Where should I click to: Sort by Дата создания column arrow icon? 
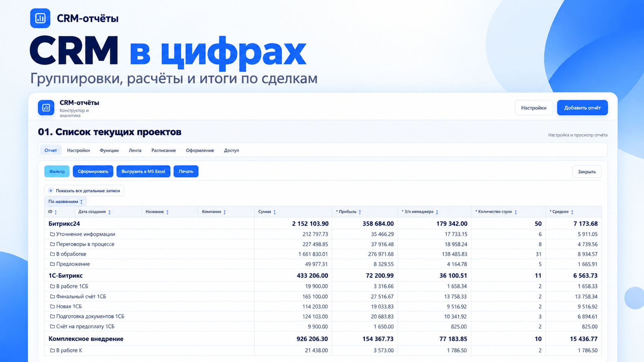point(109,212)
